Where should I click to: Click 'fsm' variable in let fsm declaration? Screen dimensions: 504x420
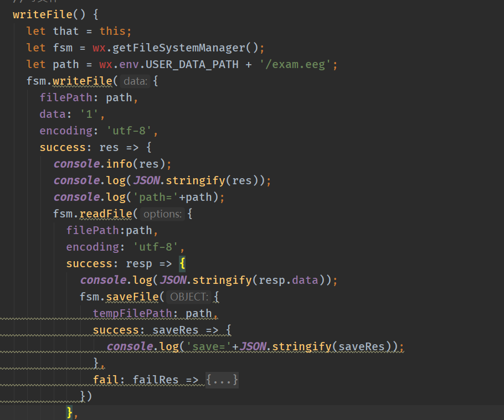(63, 48)
